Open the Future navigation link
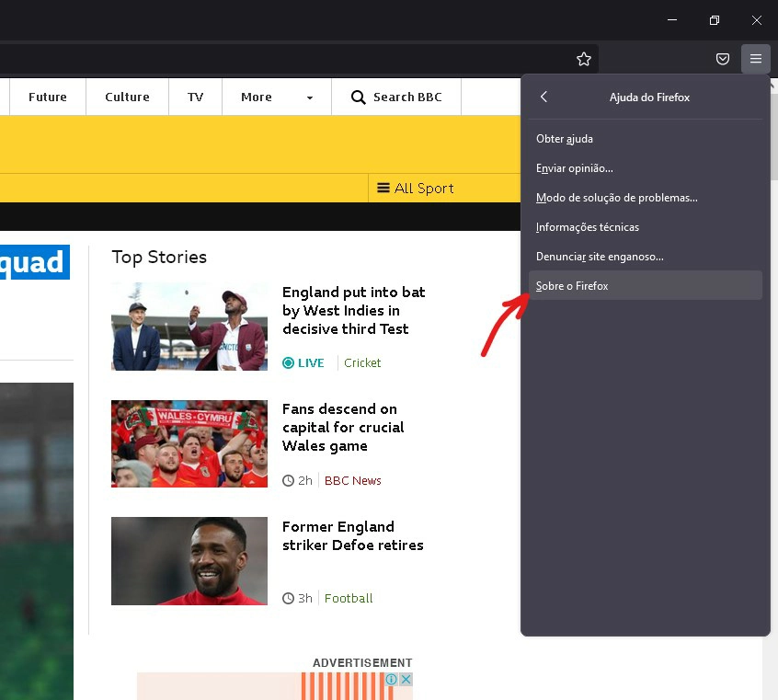Screen dimensions: 778x700 click(48, 97)
